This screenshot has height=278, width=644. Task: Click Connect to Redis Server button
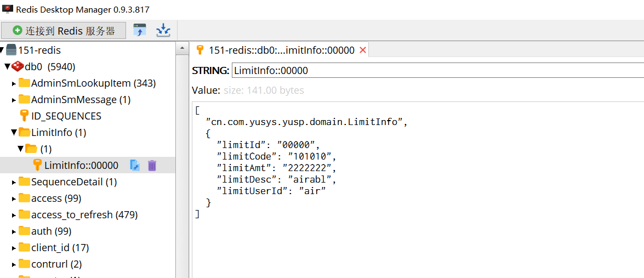point(64,31)
